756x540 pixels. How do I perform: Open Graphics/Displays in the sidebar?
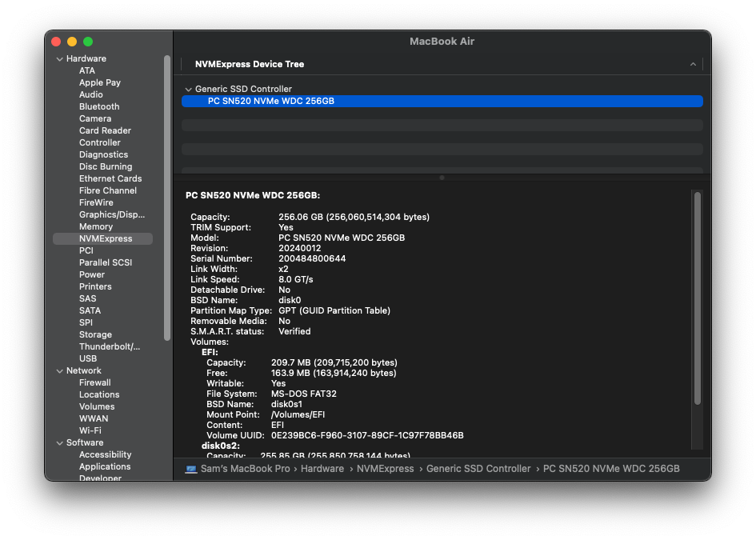pos(112,214)
